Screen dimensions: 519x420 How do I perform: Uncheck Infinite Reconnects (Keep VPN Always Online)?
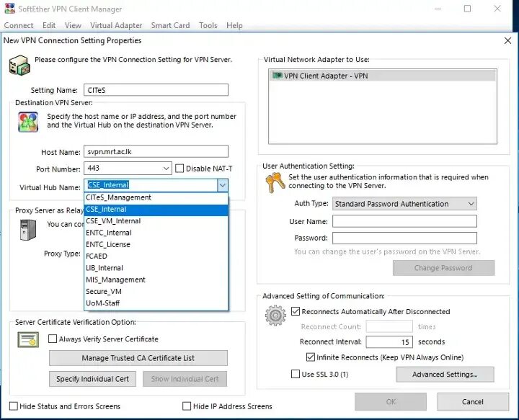(x=311, y=357)
